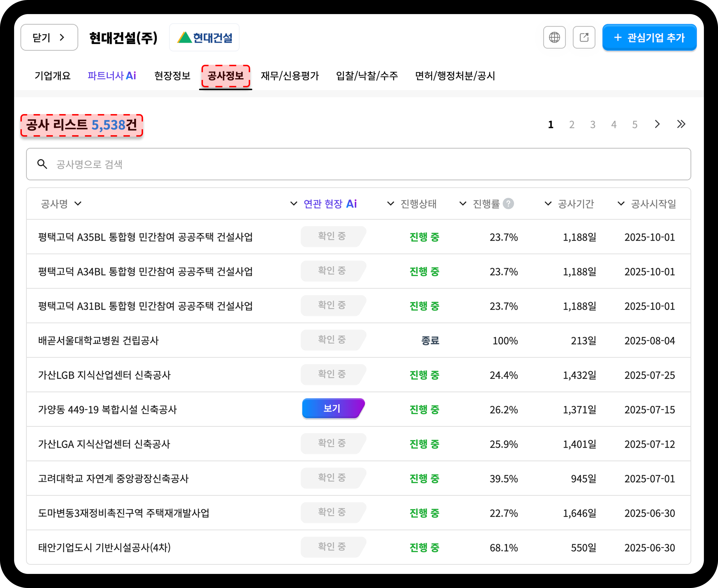Click the 100% progress value

505,341
